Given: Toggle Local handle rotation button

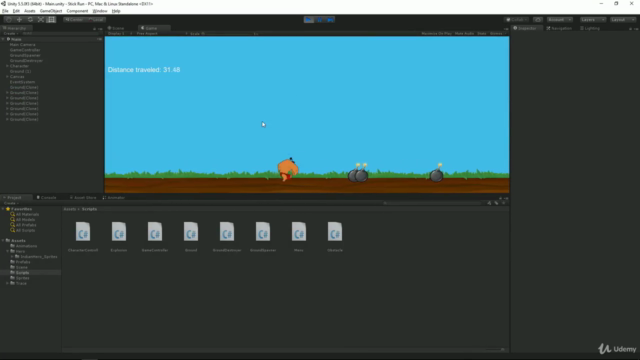Looking at the screenshot, I should pos(96,20).
